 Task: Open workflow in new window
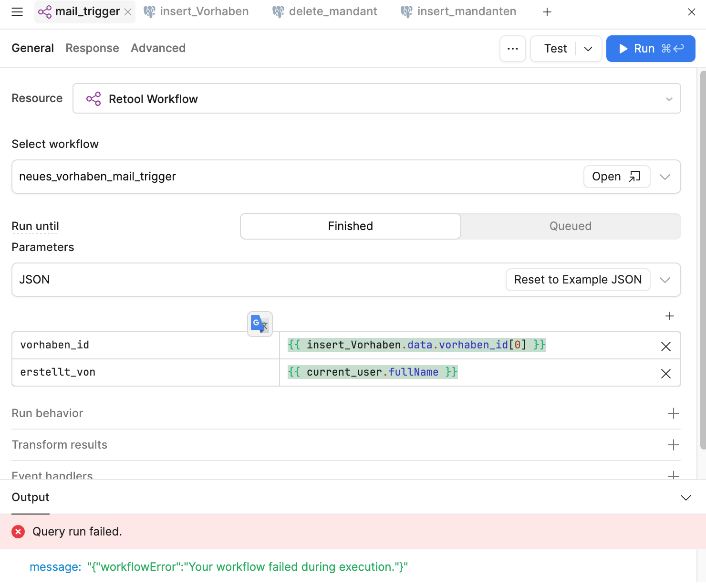point(616,177)
